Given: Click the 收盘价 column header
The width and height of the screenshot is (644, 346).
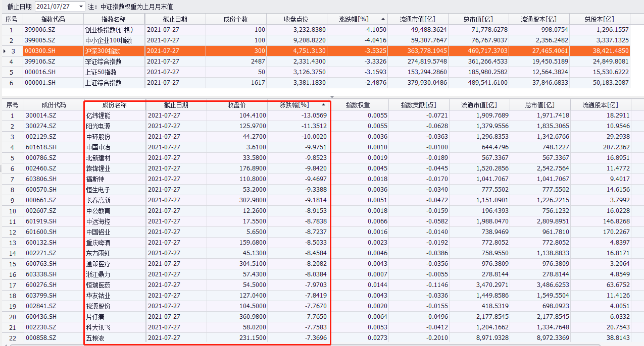Looking at the screenshot, I should pos(237,105).
